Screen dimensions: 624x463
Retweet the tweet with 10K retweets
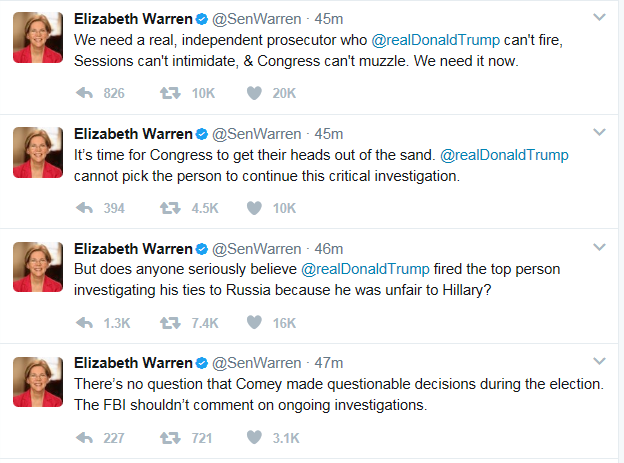170,93
